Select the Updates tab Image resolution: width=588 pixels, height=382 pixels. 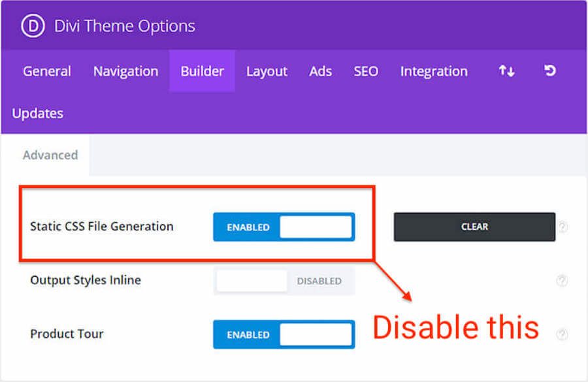[38, 113]
